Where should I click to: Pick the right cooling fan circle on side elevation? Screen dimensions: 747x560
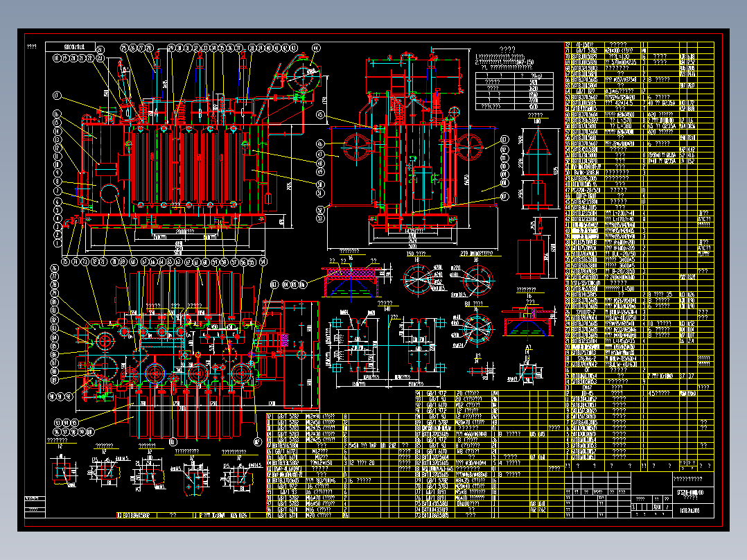point(469,146)
